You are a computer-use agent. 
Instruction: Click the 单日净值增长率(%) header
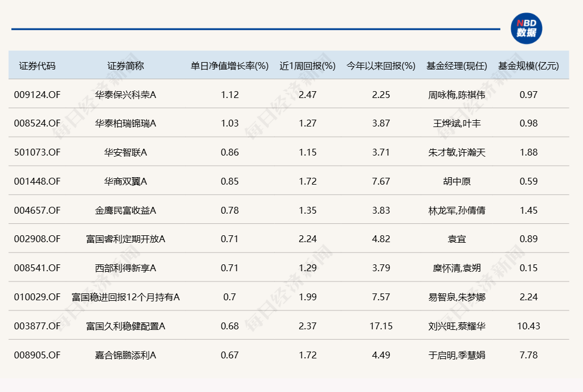point(230,66)
